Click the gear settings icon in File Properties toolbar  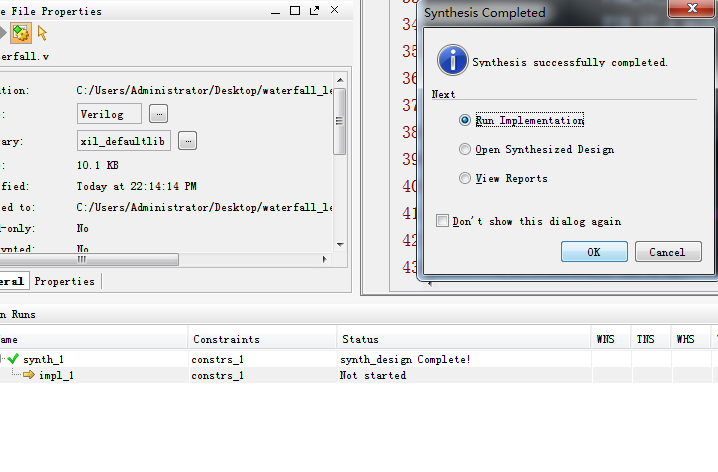click(x=21, y=33)
